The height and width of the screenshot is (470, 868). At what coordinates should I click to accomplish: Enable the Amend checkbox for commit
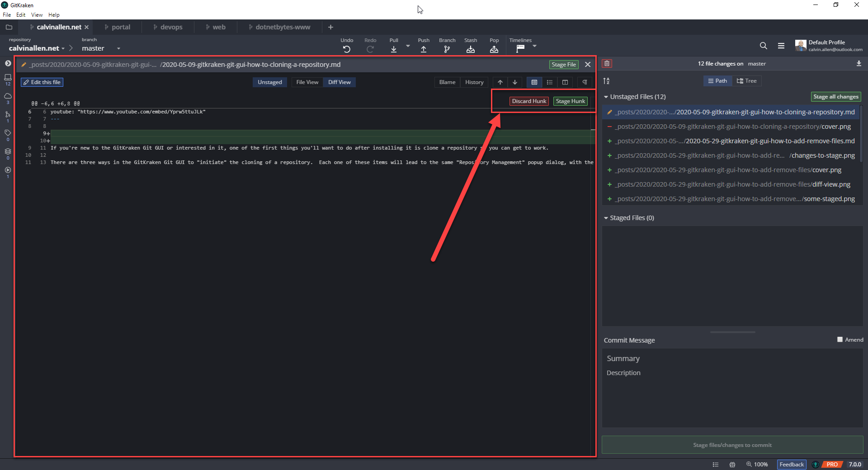(x=840, y=339)
